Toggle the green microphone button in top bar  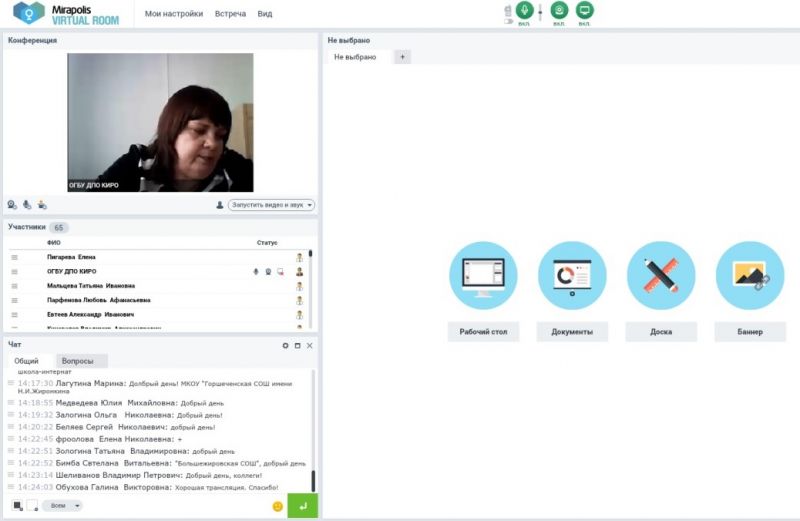coord(524,10)
